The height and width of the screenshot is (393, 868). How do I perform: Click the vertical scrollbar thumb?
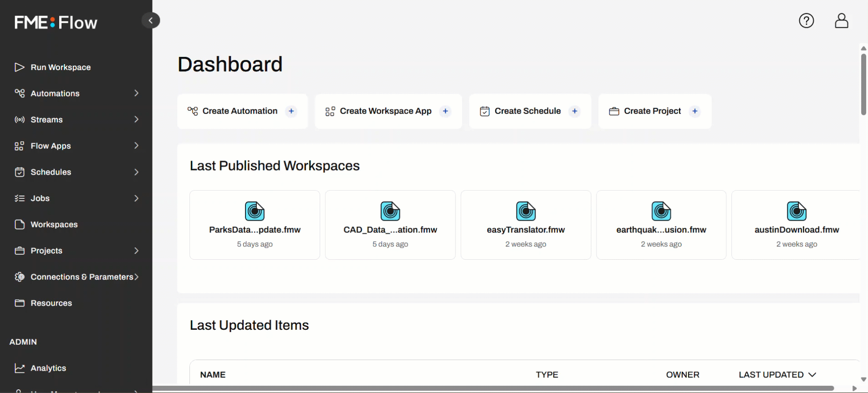click(863, 84)
